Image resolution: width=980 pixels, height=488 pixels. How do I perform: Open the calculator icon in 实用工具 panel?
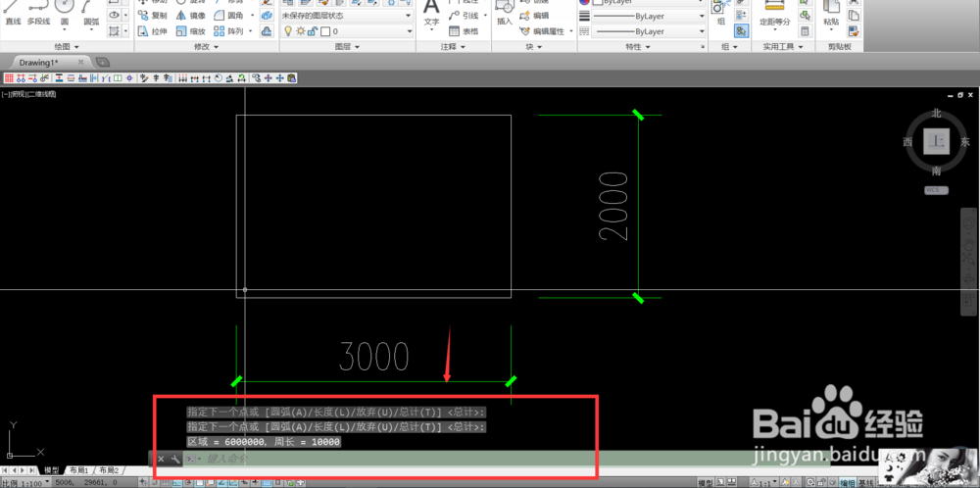coord(805,30)
